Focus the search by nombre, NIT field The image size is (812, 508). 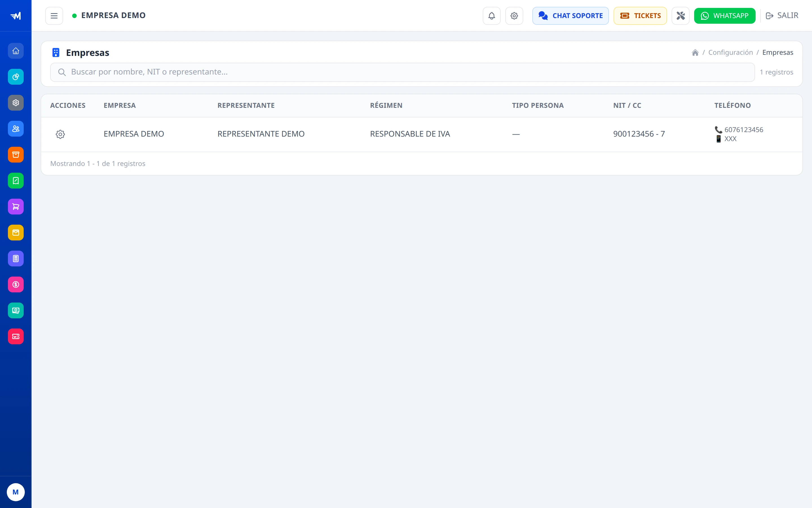click(402, 72)
